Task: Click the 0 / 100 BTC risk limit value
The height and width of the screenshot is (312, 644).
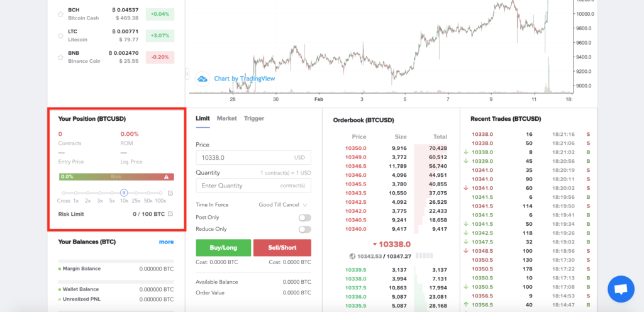Action: pos(148,214)
